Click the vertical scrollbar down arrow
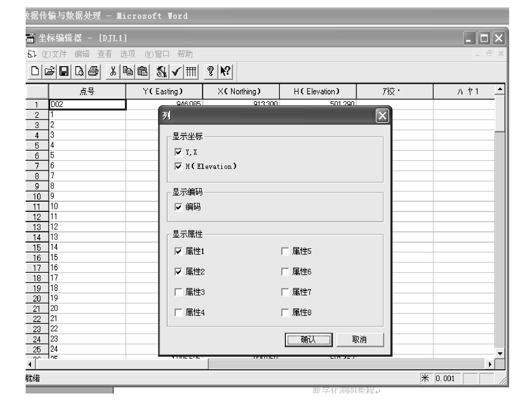This screenshot has height=400, width=532. coord(500,353)
